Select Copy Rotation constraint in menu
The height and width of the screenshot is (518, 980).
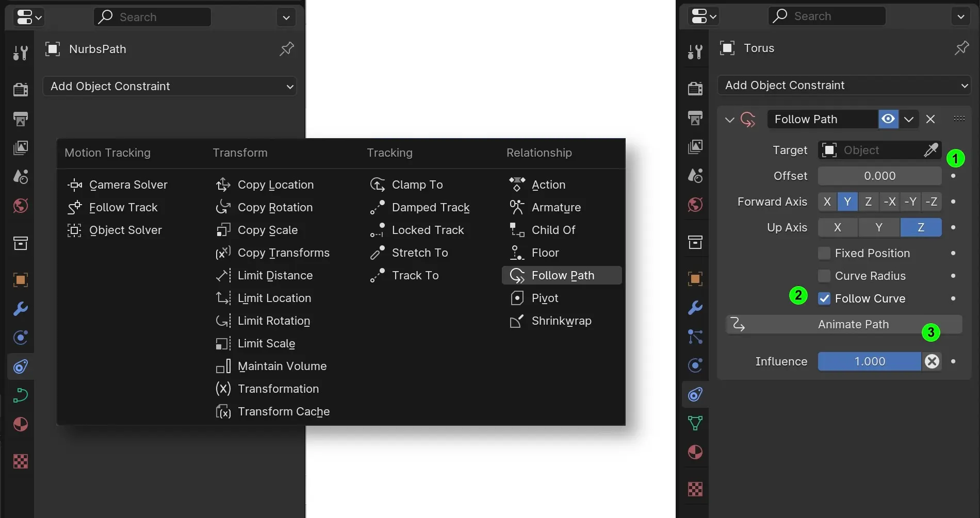274,207
